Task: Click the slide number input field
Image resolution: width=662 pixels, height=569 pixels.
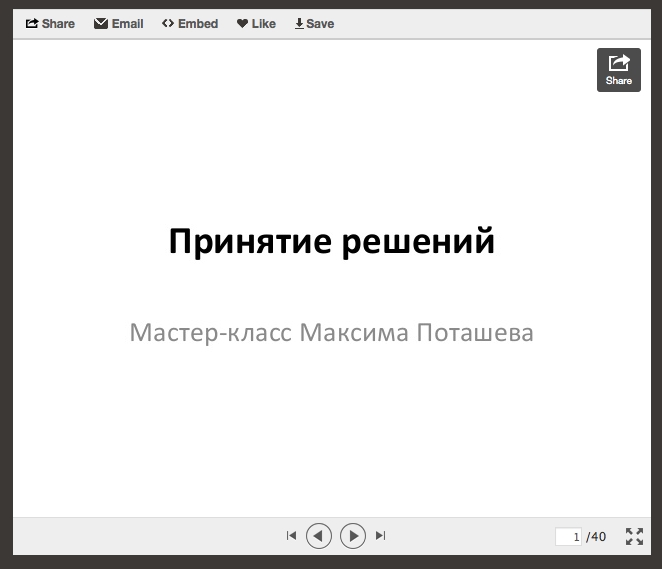Action: [x=568, y=536]
